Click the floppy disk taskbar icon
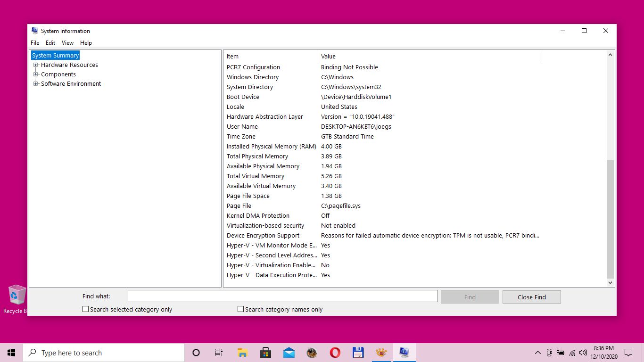Screen dimensions: 644x362 point(358,353)
